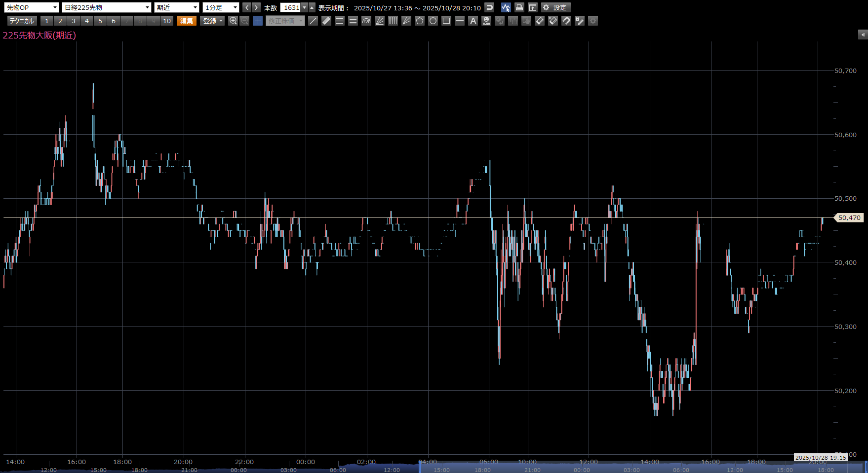868x473 pixels.
Task: Click the zoom in magnifier icon
Action: pos(233,21)
